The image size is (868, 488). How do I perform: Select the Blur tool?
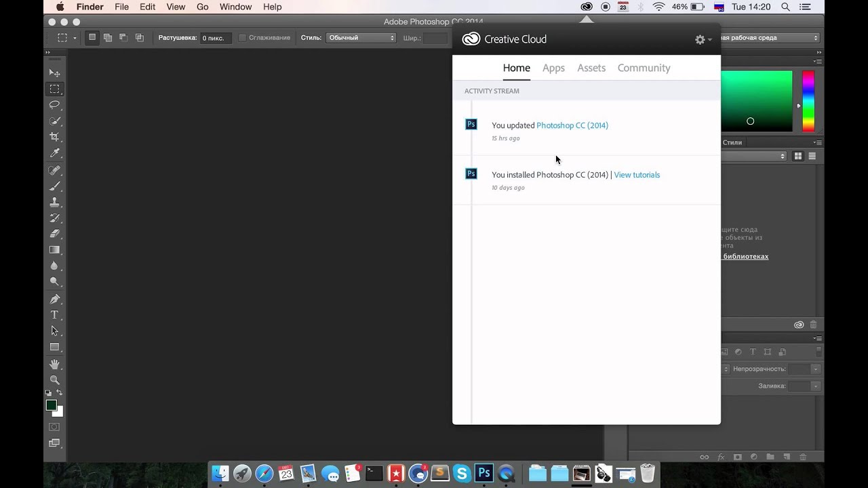tap(55, 266)
